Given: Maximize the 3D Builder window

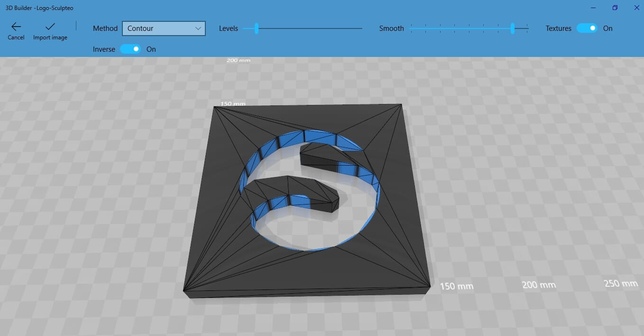Looking at the screenshot, I should 615,8.
